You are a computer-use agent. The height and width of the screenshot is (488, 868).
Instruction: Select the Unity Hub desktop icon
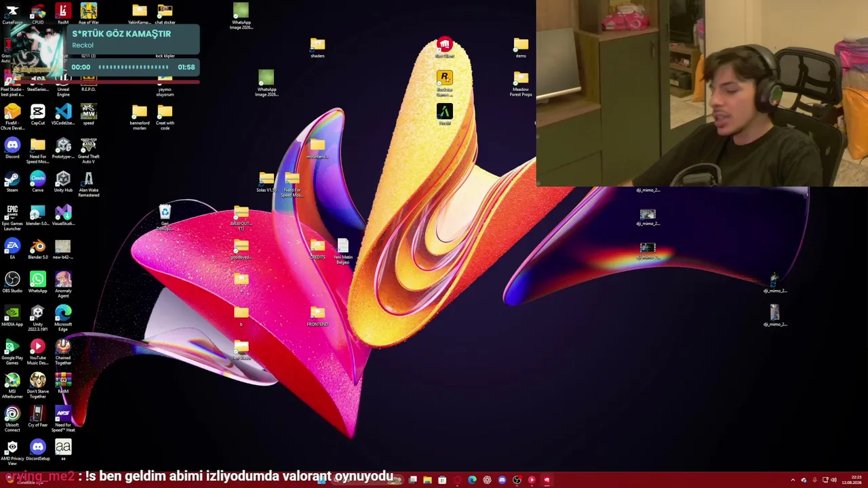tap(63, 182)
